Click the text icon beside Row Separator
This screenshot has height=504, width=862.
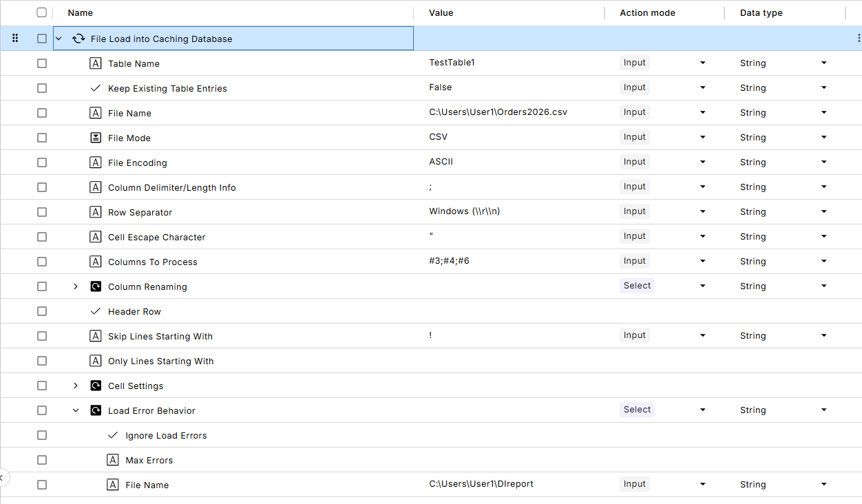tap(96, 212)
